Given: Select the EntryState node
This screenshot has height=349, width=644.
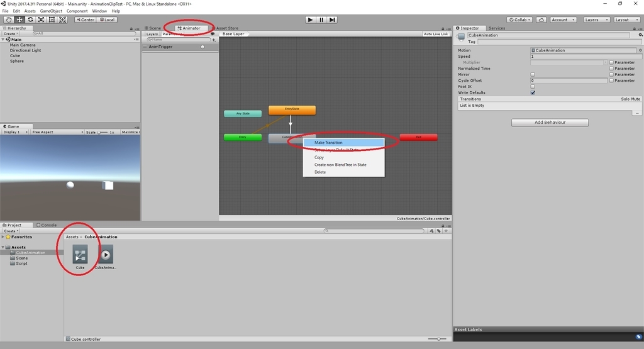Looking at the screenshot, I should coord(292,110).
